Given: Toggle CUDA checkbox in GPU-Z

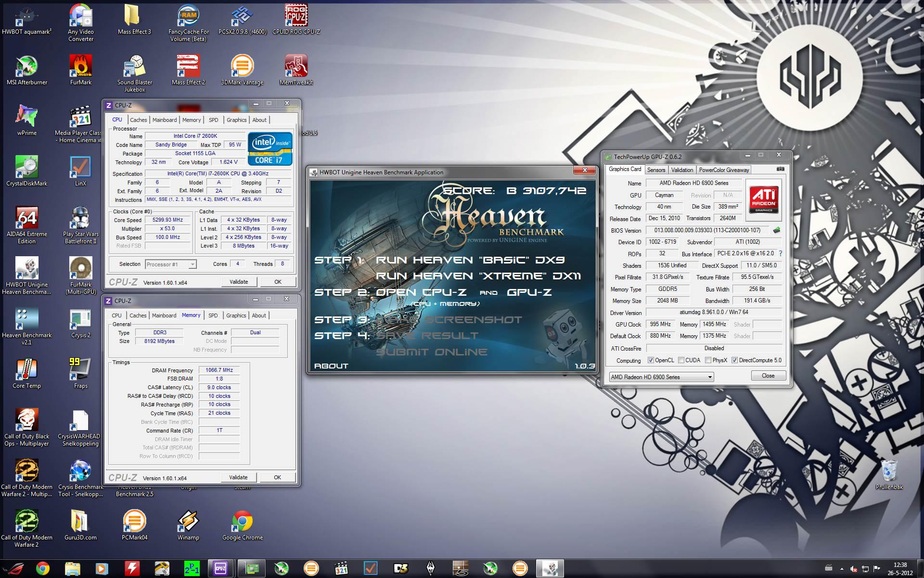Looking at the screenshot, I should point(681,360).
